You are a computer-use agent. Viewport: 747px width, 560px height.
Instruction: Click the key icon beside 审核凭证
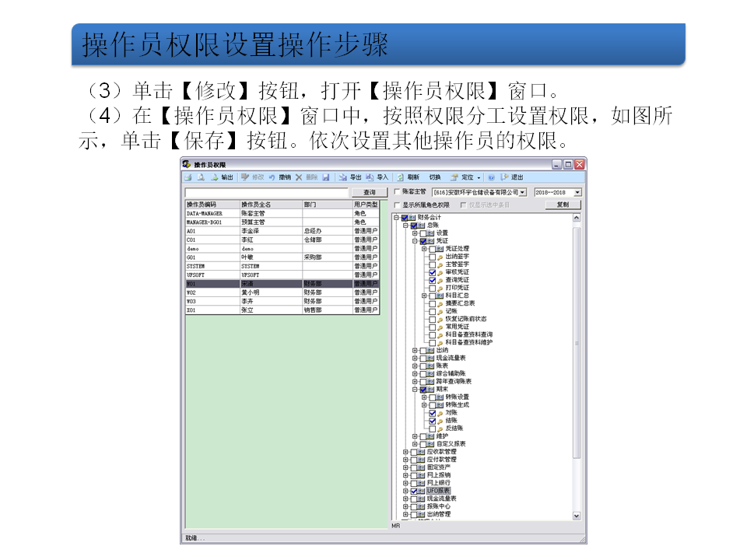click(x=440, y=273)
